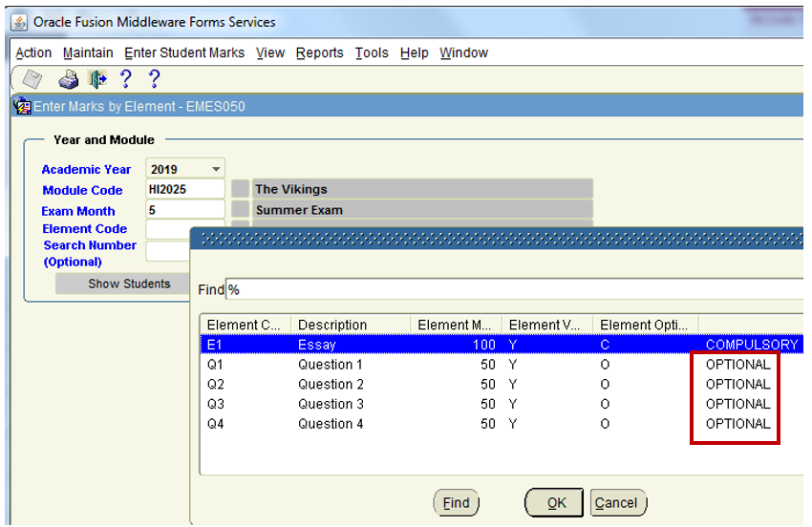Click the second blue question mark icon
Screen dimensions: 812x527
pyautogui.click(x=154, y=80)
